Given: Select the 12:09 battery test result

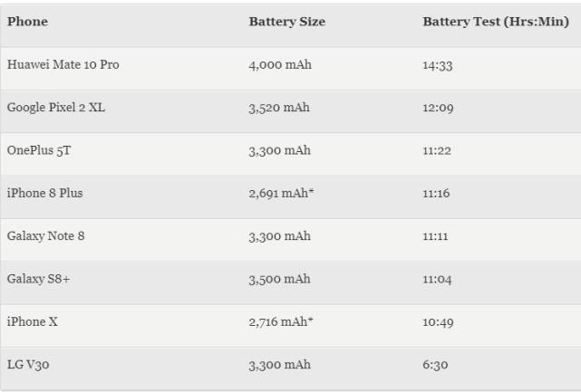Looking at the screenshot, I should [438, 108].
